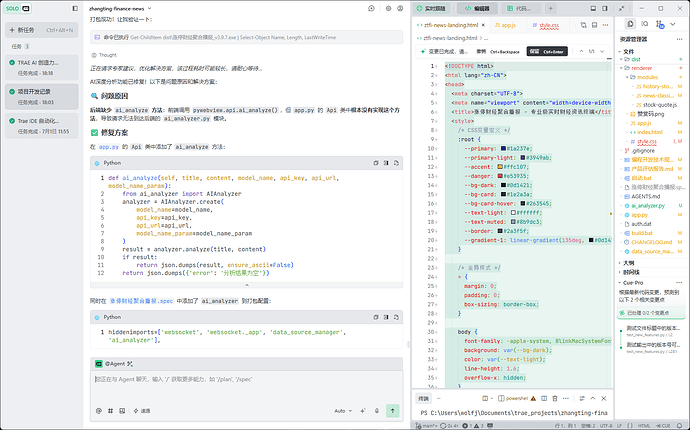Kill terminal using the trash icon
This screenshot has width=690, height=430.
(x=555, y=398)
